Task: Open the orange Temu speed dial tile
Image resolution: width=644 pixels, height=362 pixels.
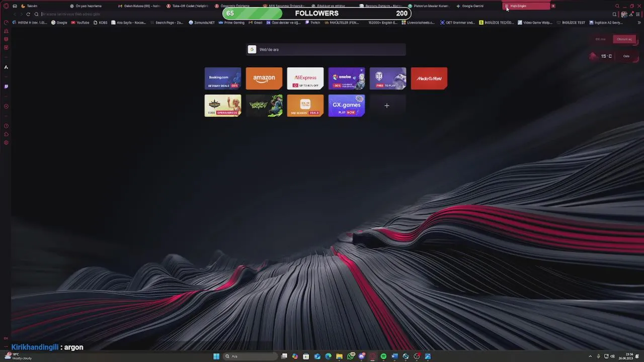Action: 305,106
